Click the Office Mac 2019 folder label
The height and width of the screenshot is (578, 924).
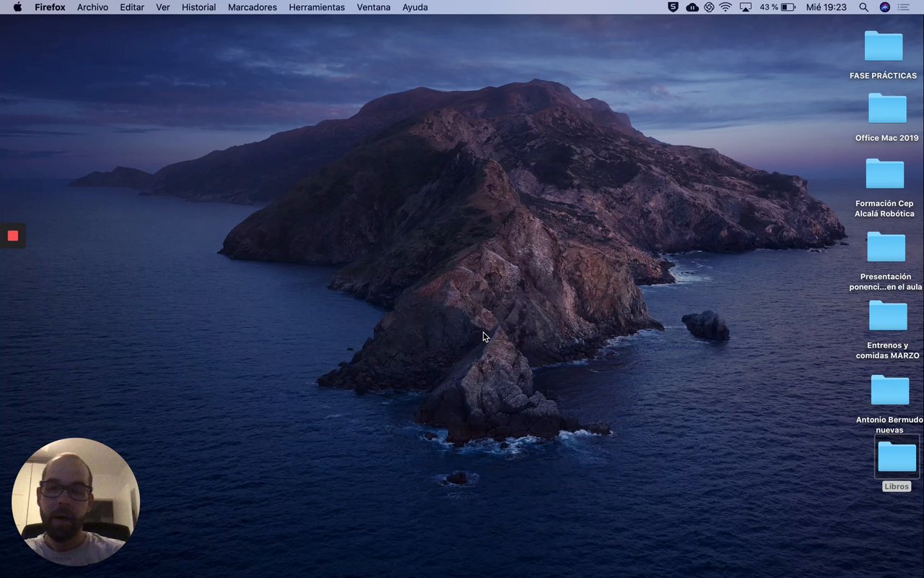pyautogui.click(x=887, y=138)
